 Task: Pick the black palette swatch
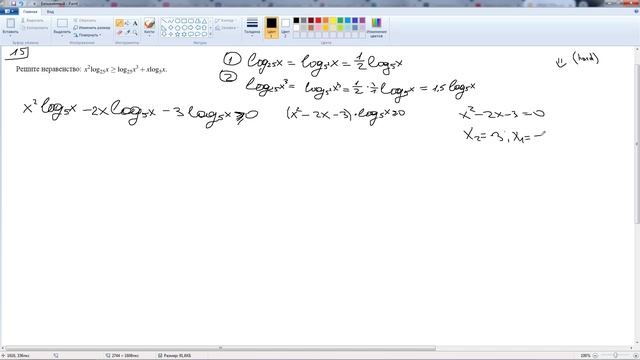click(296, 20)
